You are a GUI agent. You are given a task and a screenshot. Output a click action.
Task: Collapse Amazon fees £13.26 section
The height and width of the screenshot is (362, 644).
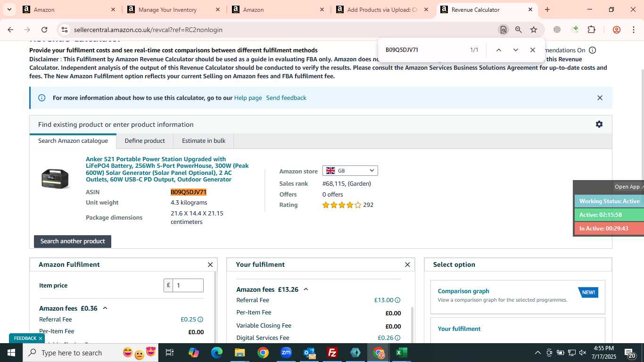coord(306,289)
